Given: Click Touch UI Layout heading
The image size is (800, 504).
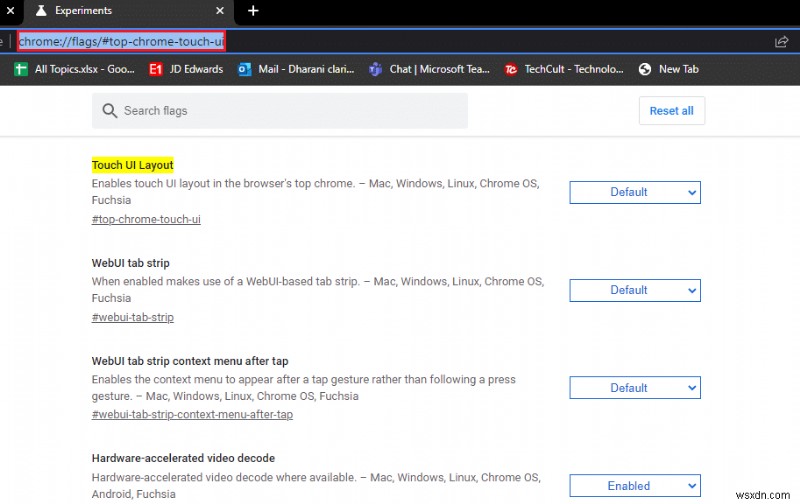Looking at the screenshot, I should click(133, 165).
